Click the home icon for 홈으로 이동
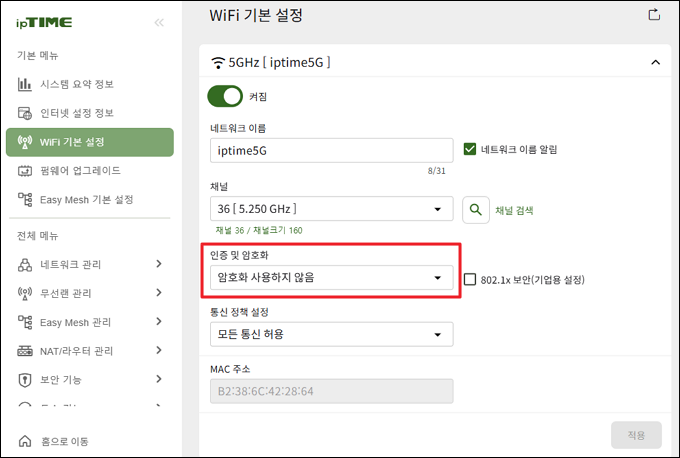The height and width of the screenshot is (458, 680). [x=25, y=441]
